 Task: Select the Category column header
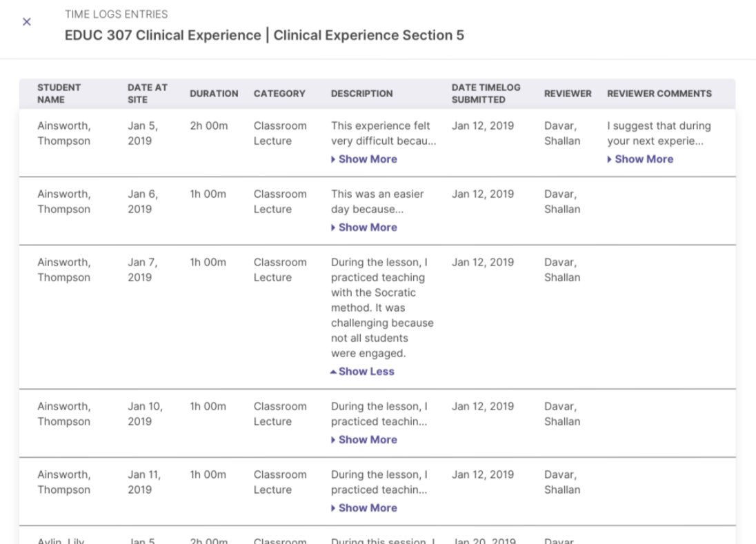click(279, 94)
